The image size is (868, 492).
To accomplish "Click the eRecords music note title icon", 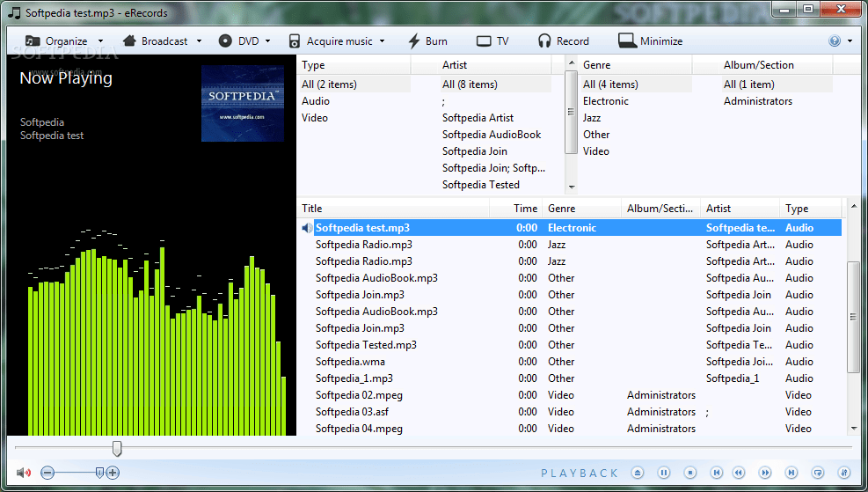I will (15, 12).
